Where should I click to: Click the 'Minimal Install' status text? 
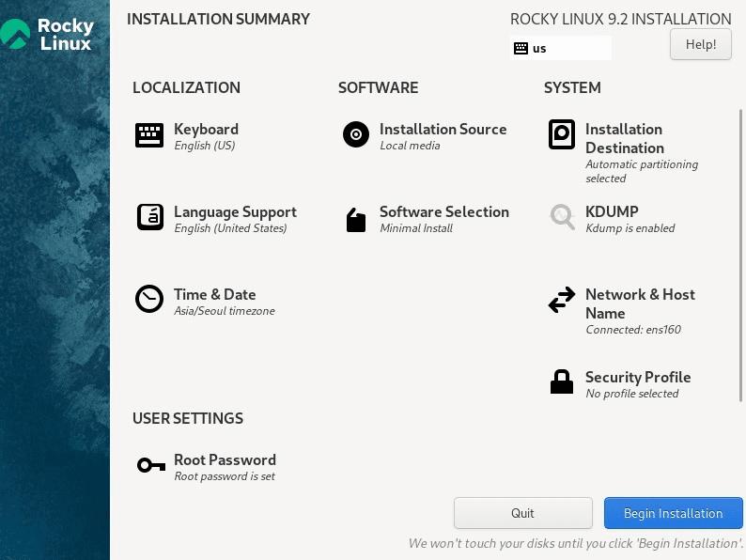click(416, 228)
